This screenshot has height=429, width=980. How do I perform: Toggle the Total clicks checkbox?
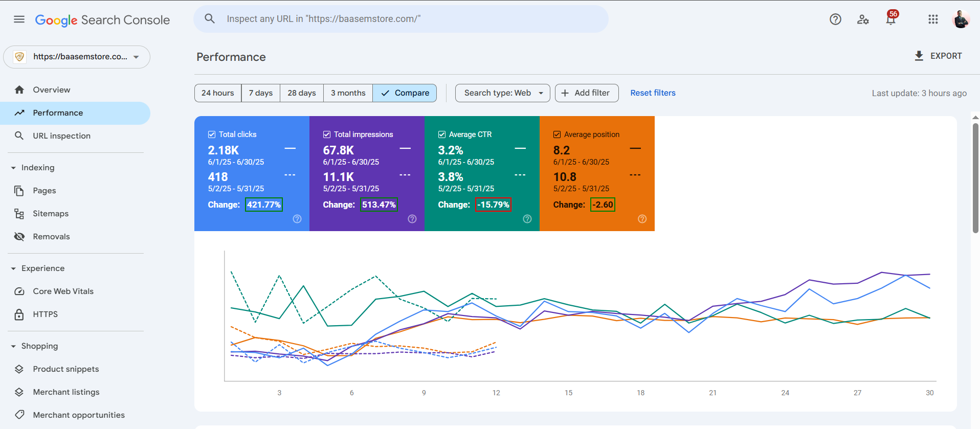[212, 134]
